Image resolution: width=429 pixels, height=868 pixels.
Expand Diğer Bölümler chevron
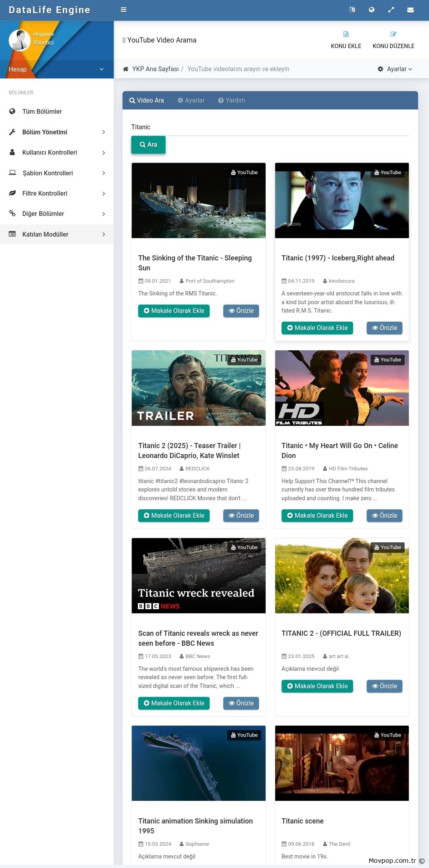click(x=104, y=214)
